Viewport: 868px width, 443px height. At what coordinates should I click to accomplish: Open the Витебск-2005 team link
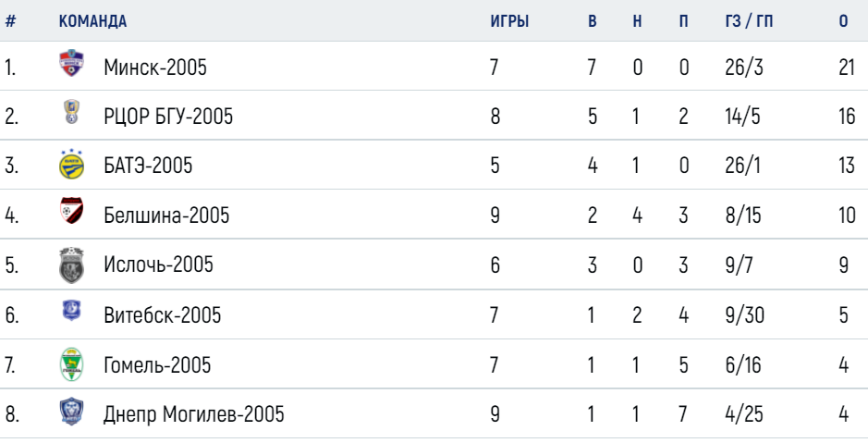pyautogui.click(x=162, y=315)
